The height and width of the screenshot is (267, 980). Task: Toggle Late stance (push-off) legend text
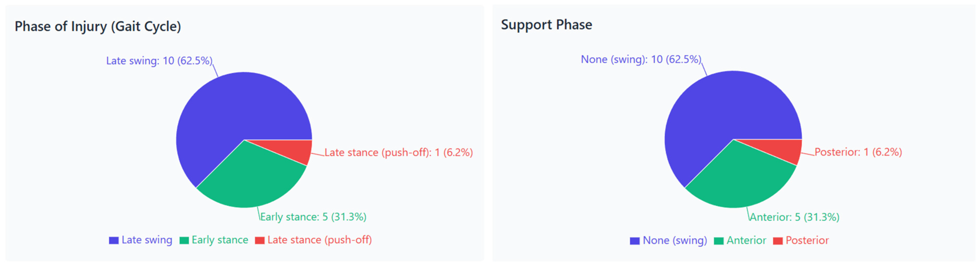click(x=320, y=240)
